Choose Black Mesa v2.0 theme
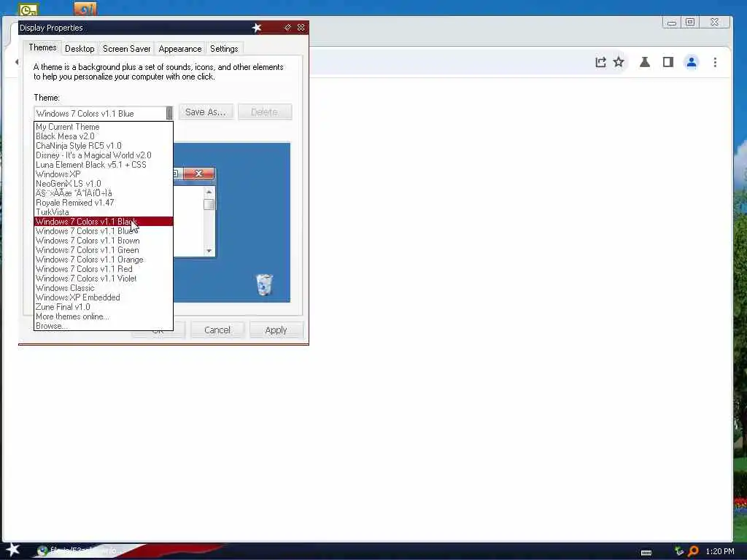Viewport: 747px width, 560px height. point(104,136)
